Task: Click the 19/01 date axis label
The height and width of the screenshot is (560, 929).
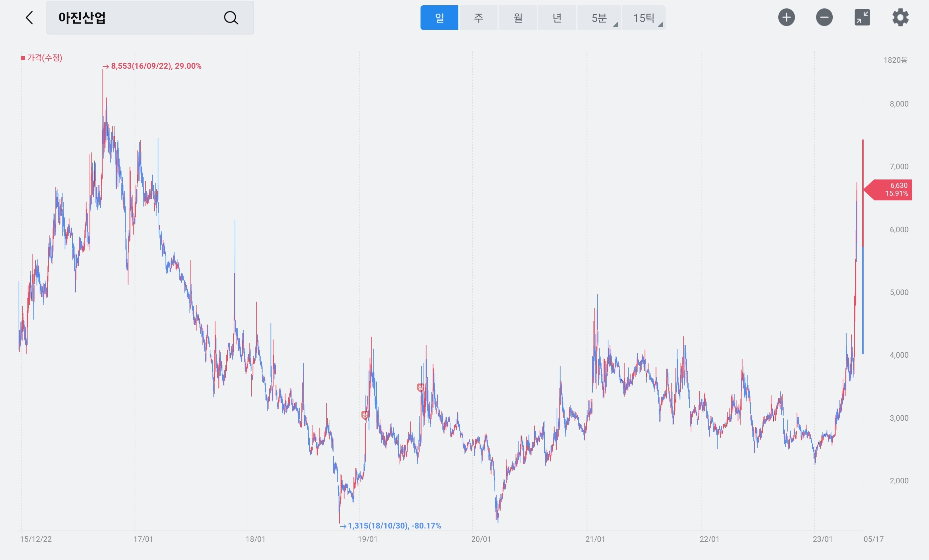Action: (x=368, y=539)
